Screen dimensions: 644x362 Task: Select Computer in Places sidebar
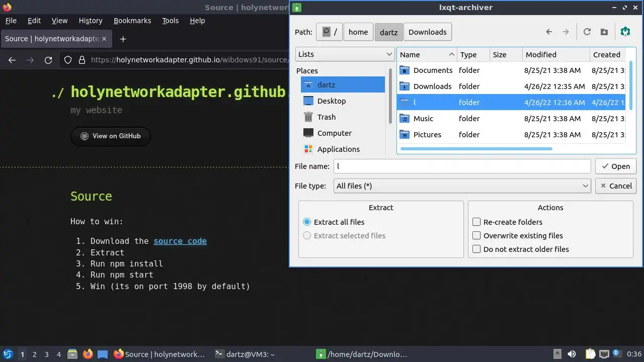coord(343,133)
